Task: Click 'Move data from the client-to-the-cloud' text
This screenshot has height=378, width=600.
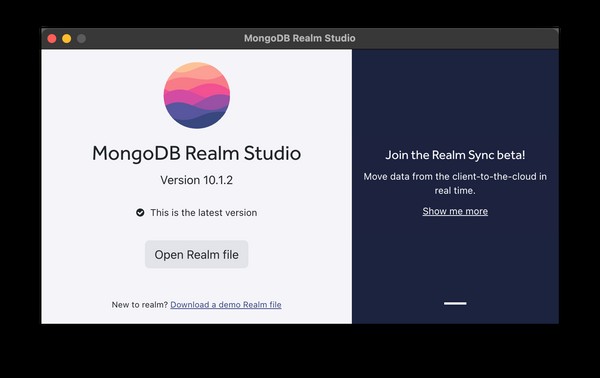Action: (450, 176)
